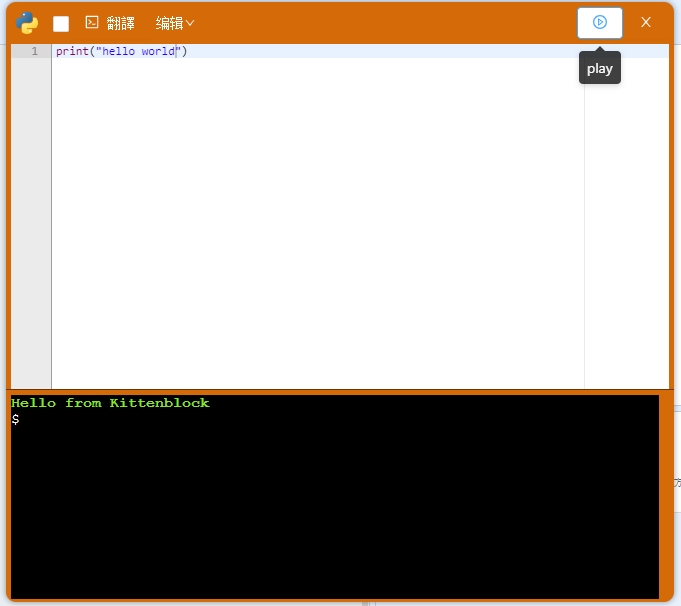Place cursor inside the "hello world" string
Viewport: 681px width, 606px height.
click(x=135, y=51)
